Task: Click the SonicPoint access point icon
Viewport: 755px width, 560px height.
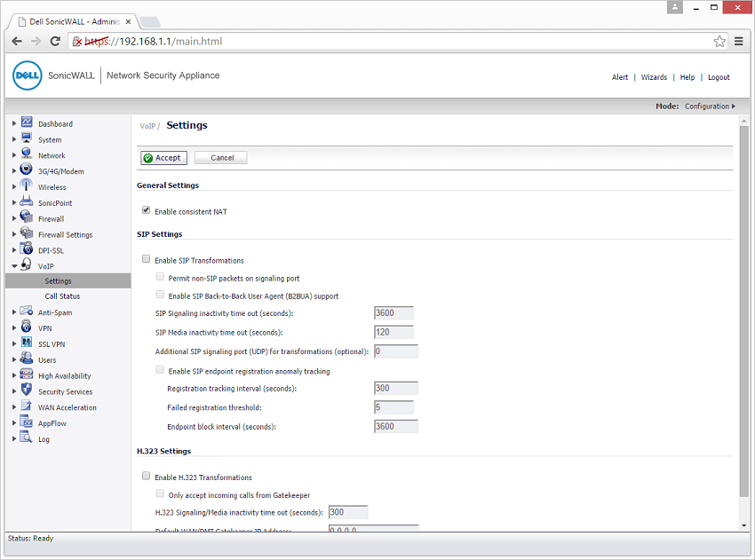Action: (27, 201)
